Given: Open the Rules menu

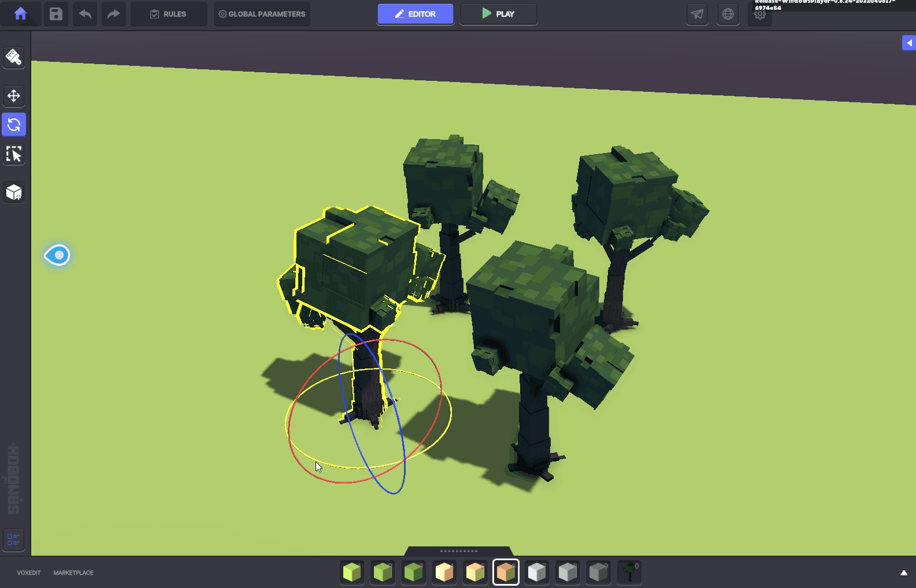Looking at the screenshot, I should pyautogui.click(x=169, y=14).
